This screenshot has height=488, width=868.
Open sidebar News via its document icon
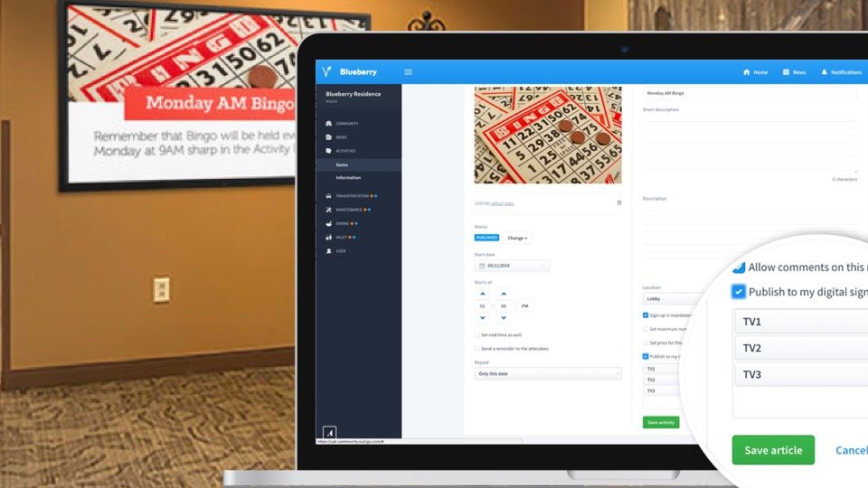(329, 137)
